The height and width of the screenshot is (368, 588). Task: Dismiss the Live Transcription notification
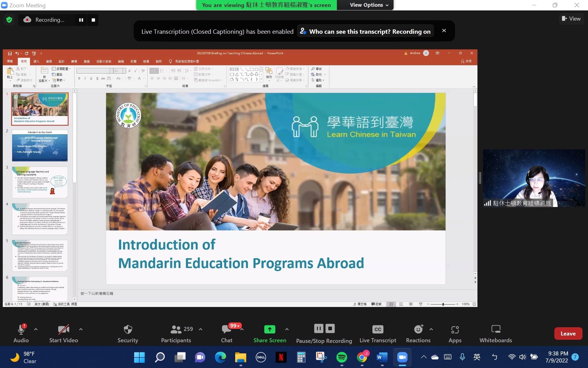tap(444, 31)
